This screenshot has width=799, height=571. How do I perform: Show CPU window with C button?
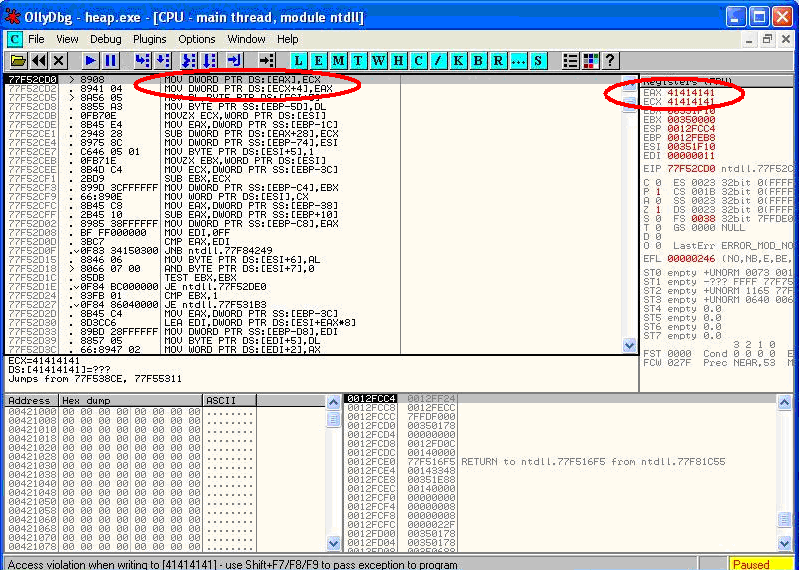coord(418,61)
